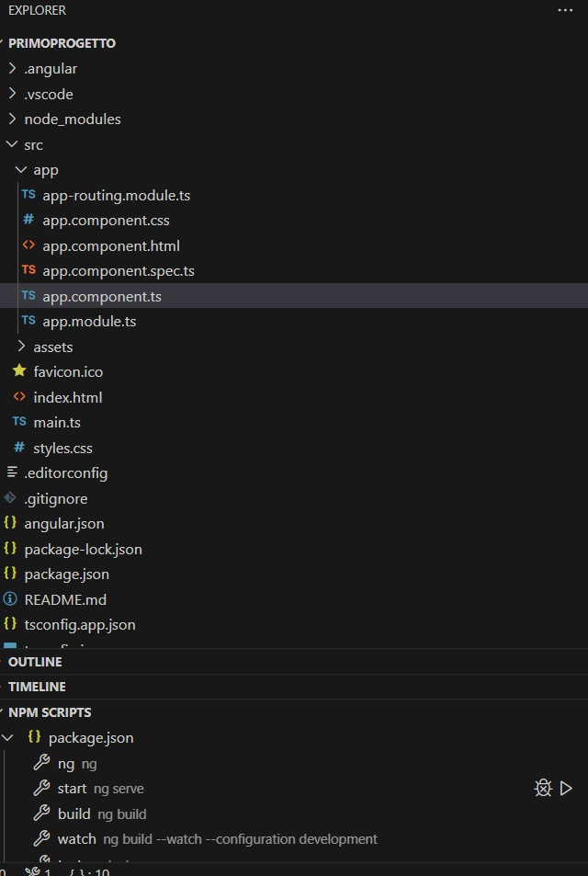The width and height of the screenshot is (588, 876).
Task: Open main.ts file
Action: (x=57, y=422)
